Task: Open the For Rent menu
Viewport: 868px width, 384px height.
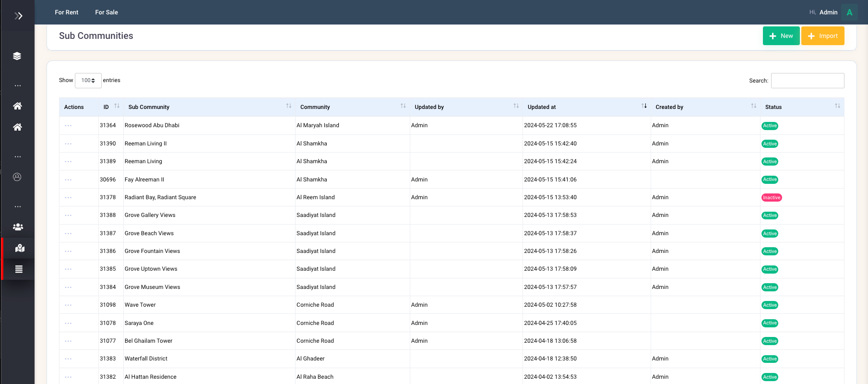Action: pyautogui.click(x=66, y=12)
